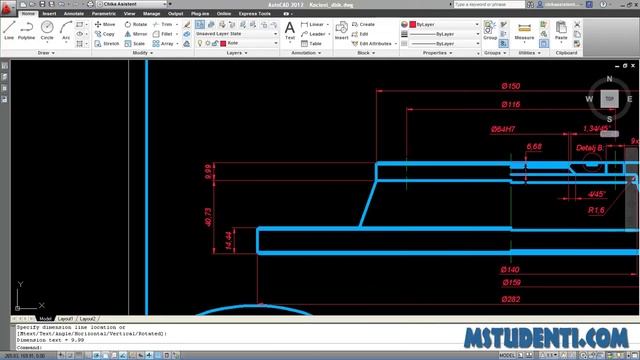The image size is (640, 360).
Task: Switch to the Annotate ribbon tab
Action: tap(73, 13)
